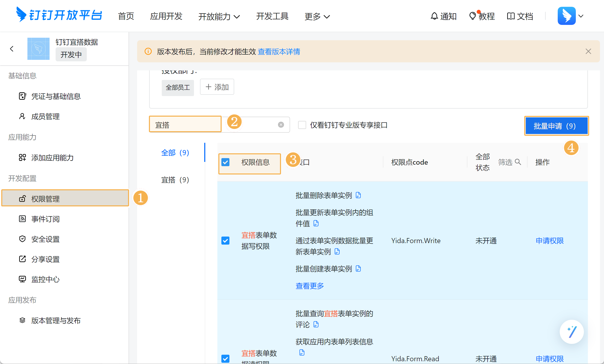Uncheck the 权限信息 select-all checkbox
The image size is (604, 364).
pos(225,162)
